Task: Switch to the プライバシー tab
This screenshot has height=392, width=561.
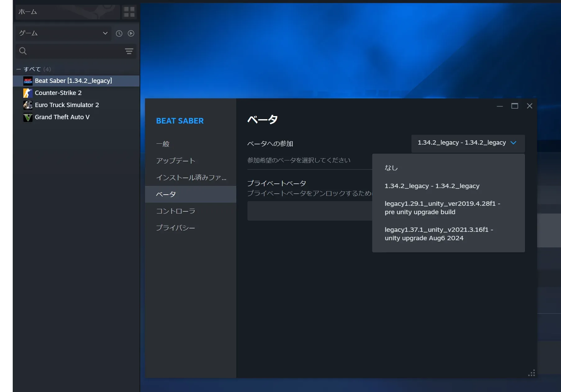Action: click(x=176, y=227)
